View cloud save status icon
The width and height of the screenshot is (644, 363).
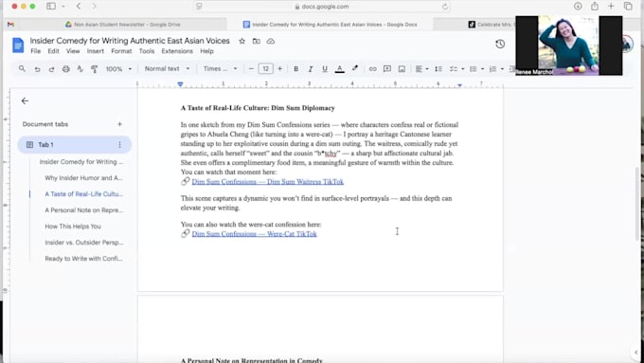point(271,41)
